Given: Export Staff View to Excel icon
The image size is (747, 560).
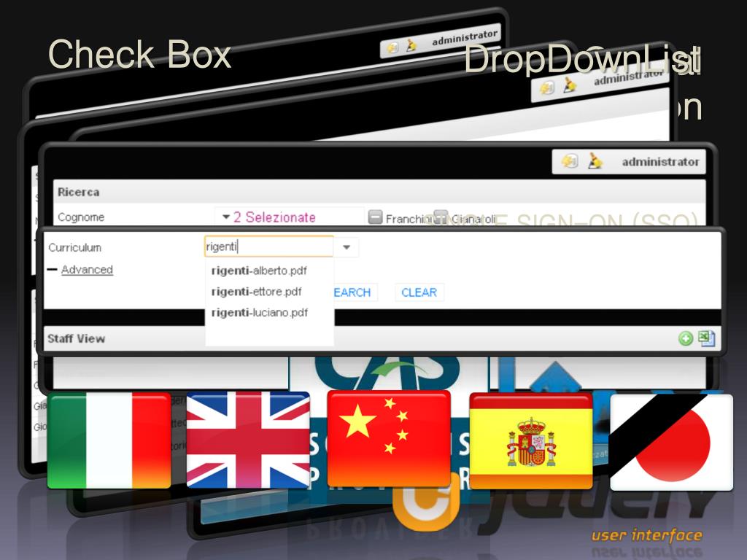Looking at the screenshot, I should [x=706, y=338].
